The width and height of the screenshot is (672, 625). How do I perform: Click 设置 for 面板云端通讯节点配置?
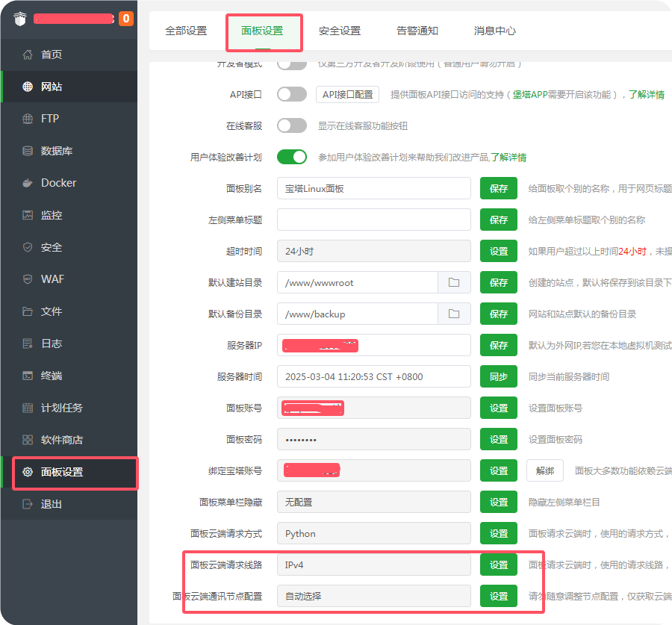click(x=499, y=597)
